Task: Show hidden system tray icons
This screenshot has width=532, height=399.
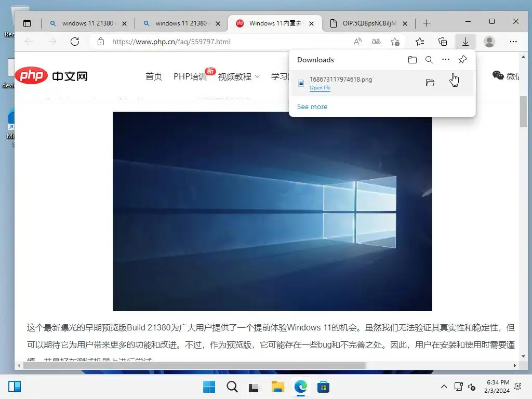Action: (444, 387)
